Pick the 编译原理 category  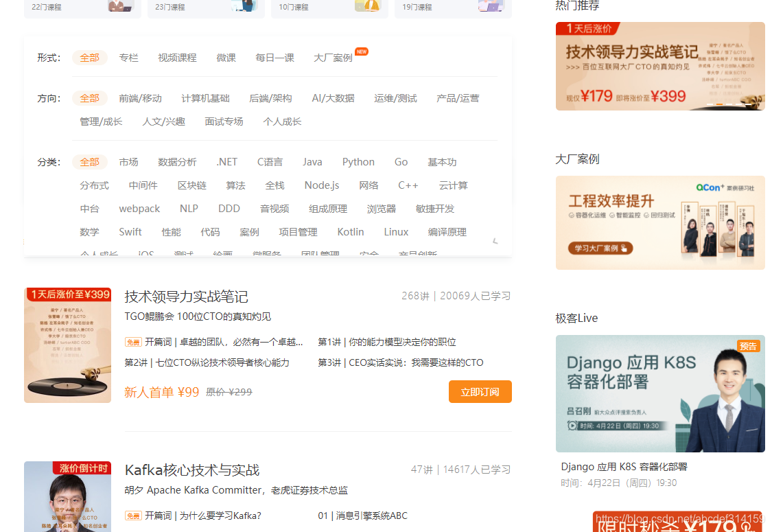(x=447, y=232)
